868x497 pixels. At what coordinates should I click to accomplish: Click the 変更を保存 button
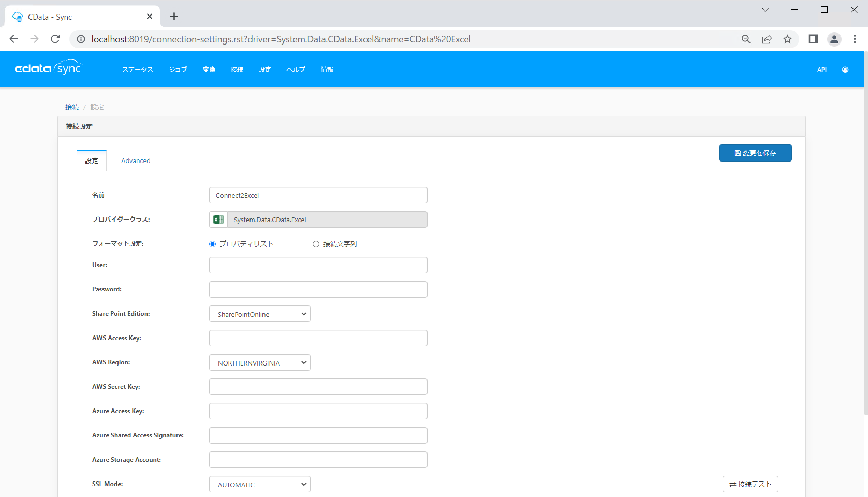(x=755, y=153)
